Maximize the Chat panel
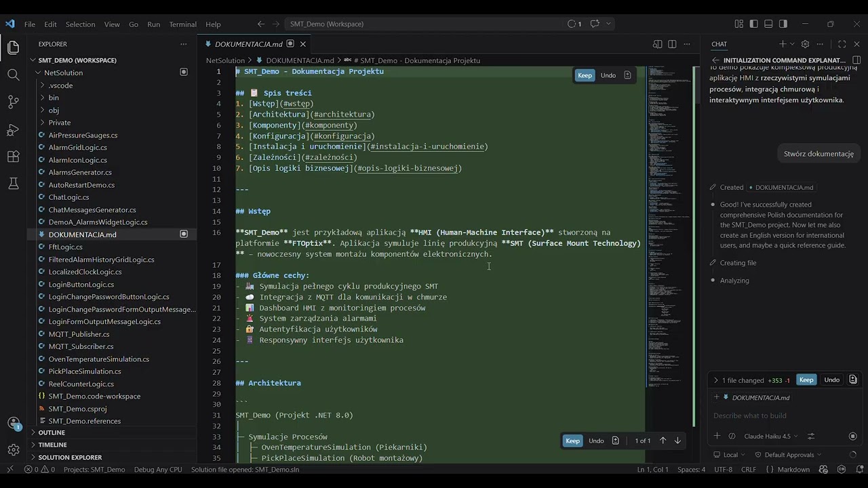The width and height of the screenshot is (868, 488). tap(842, 44)
